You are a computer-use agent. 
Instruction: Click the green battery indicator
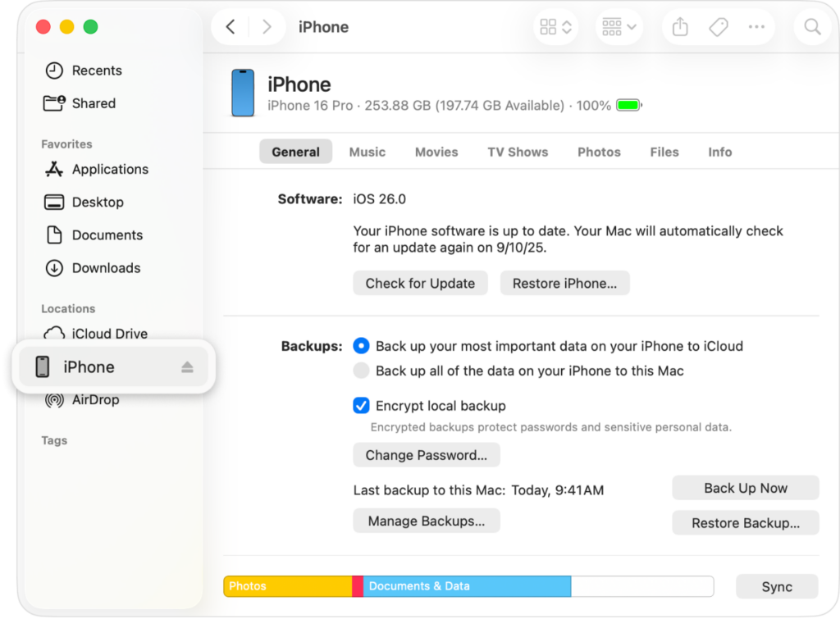629,105
